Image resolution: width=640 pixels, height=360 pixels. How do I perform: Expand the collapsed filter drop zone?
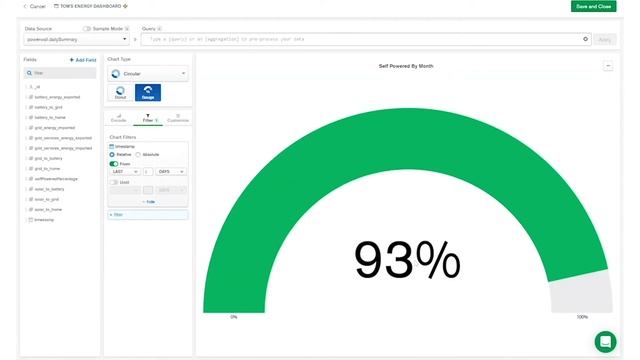(x=148, y=215)
